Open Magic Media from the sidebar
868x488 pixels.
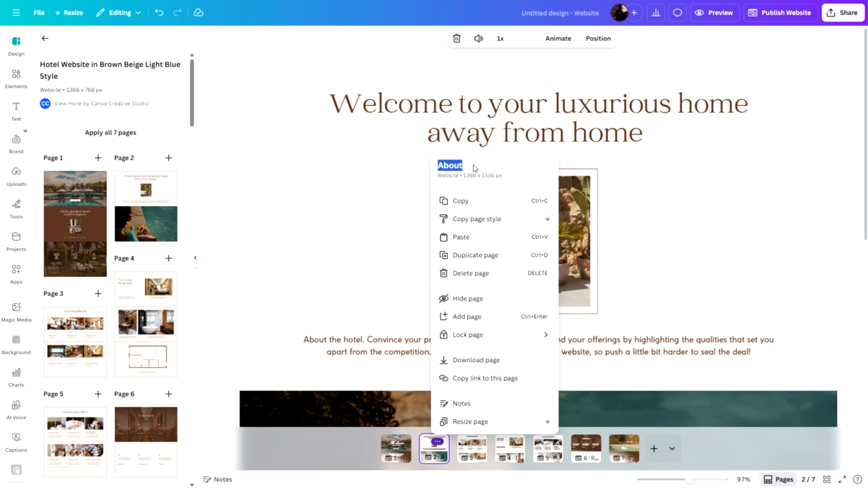16,312
